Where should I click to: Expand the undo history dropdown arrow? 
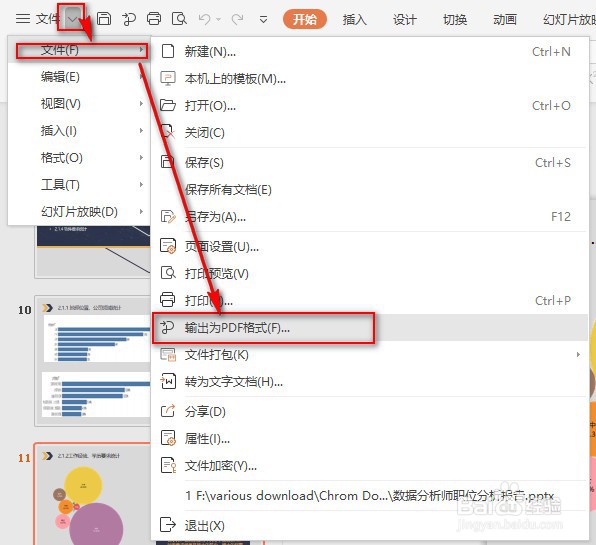click(219, 19)
